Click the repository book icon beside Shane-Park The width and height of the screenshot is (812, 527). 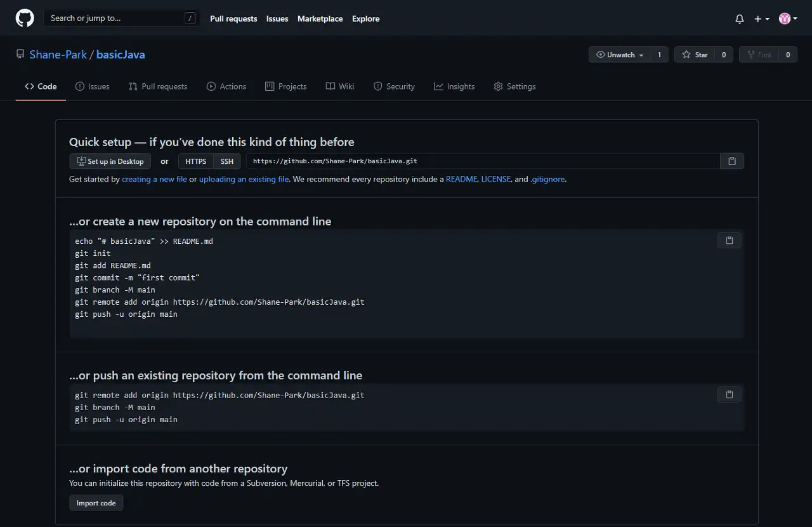coord(20,55)
